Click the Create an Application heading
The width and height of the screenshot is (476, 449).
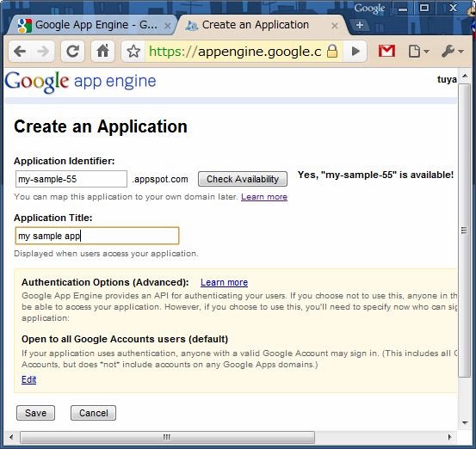pos(101,126)
